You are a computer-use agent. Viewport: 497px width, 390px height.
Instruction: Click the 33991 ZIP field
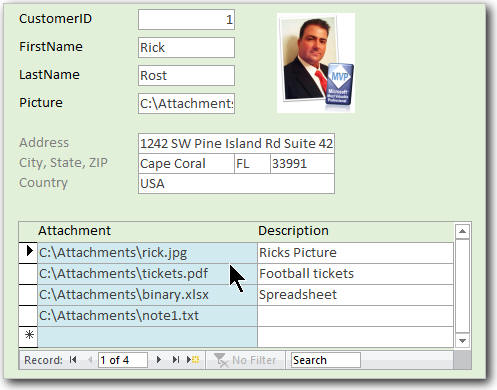click(x=302, y=163)
